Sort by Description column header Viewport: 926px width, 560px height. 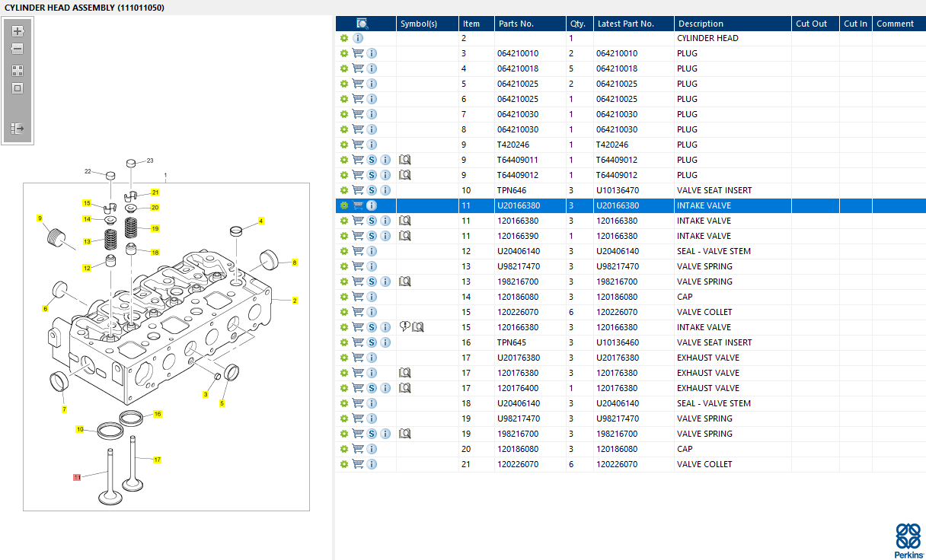pyautogui.click(x=701, y=24)
